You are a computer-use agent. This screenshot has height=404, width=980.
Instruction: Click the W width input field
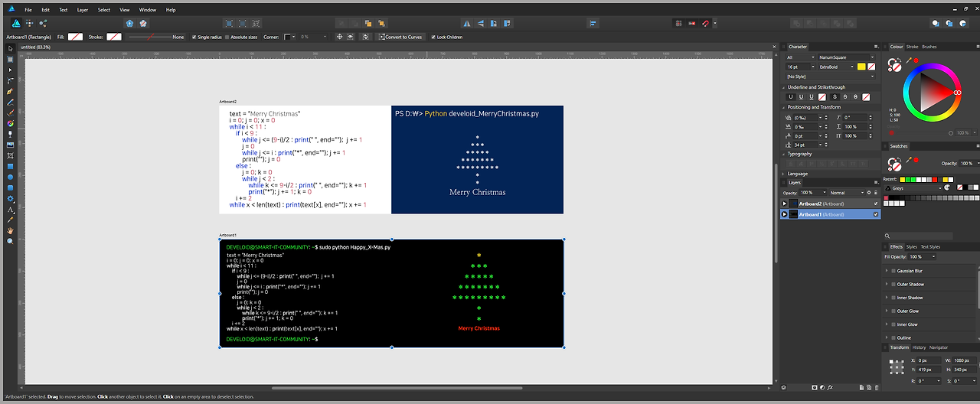(964, 360)
